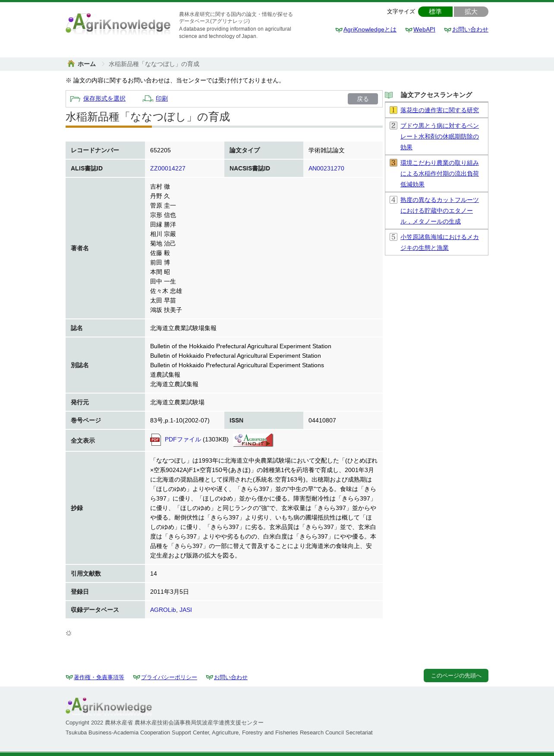Click the leaf icon before WebAPI

click(x=409, y=30)
